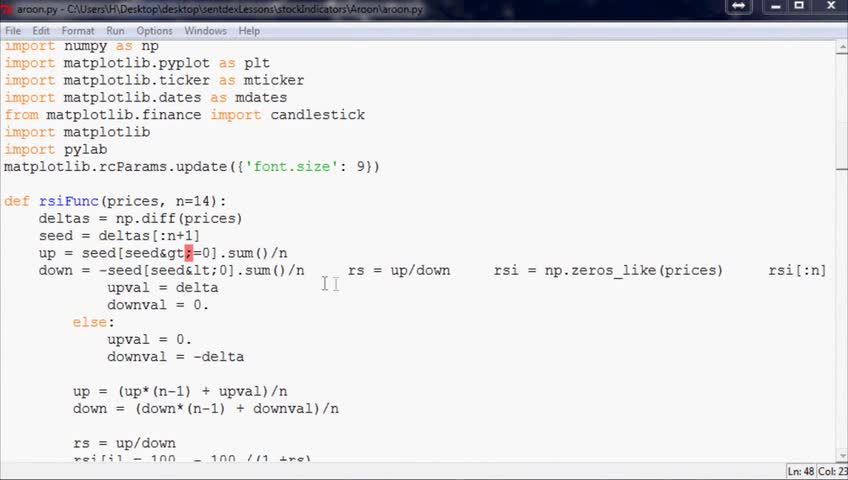The height and width of the screenshot is (480, 848).
Task: Click 'upval = delta' line
Action: (163, 288)
